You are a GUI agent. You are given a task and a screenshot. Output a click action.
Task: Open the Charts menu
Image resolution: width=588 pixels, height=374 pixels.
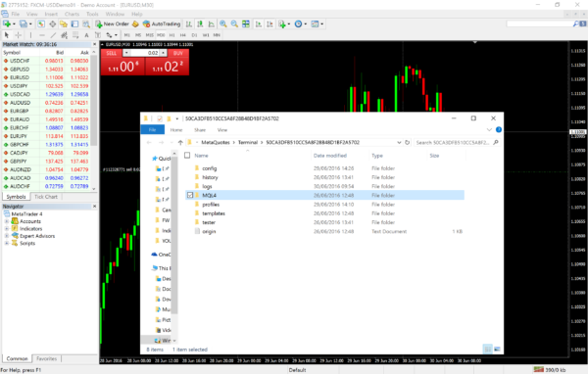[72, 14]
